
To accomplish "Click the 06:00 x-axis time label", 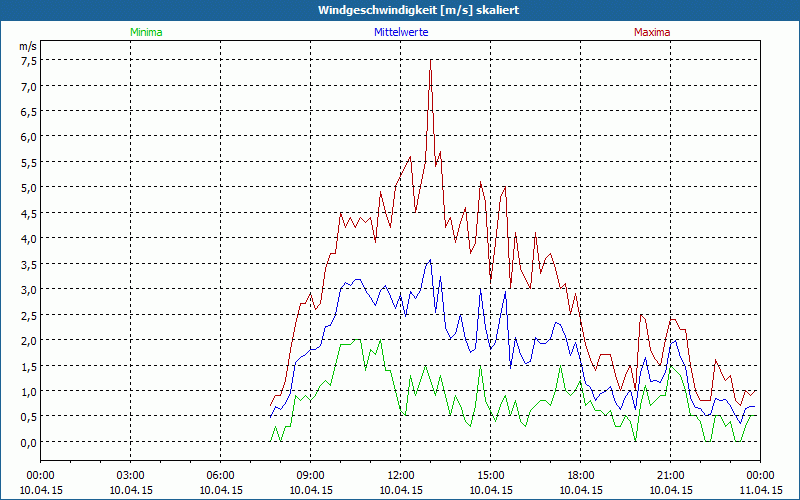I will coord(220,476).
